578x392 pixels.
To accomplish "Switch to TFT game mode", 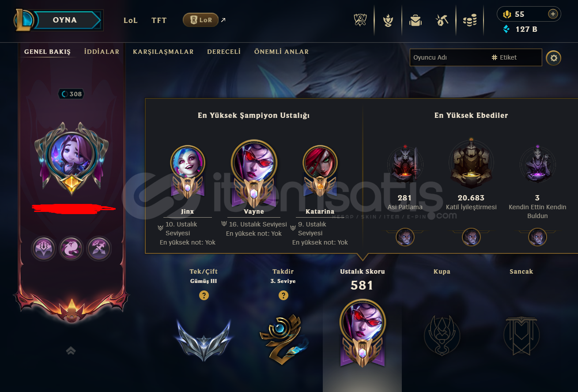I will pos(159,20).
